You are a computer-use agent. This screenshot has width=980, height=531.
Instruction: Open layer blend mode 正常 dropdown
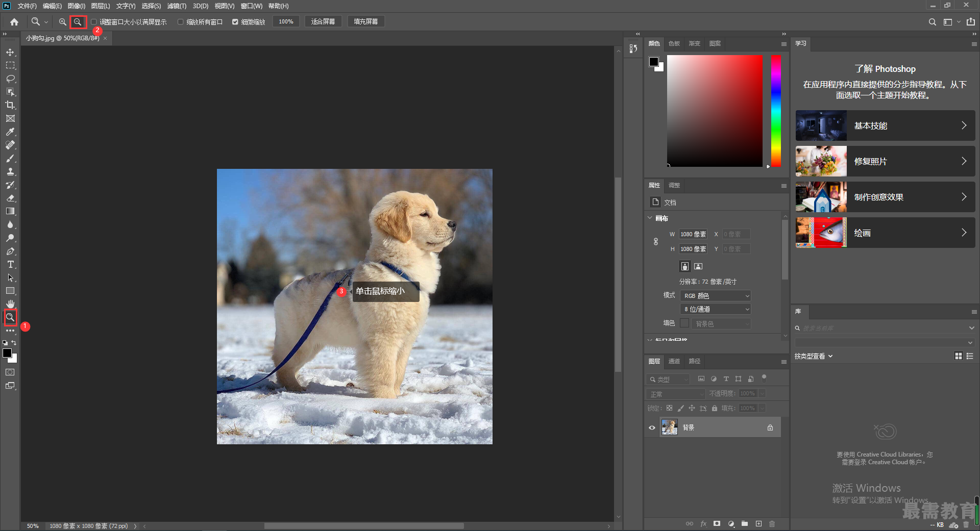pyautogui.click(x=676, y=394)
